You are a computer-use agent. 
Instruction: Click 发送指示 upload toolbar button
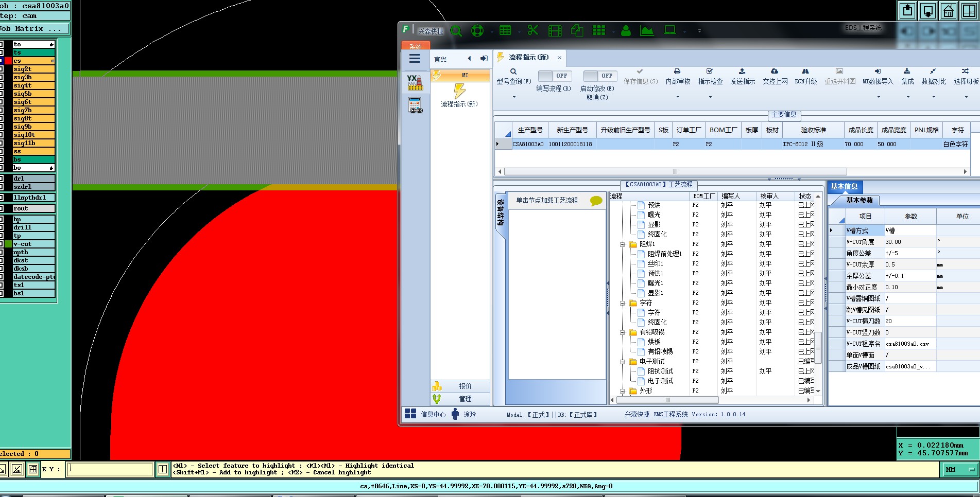[x=742, y=77]
